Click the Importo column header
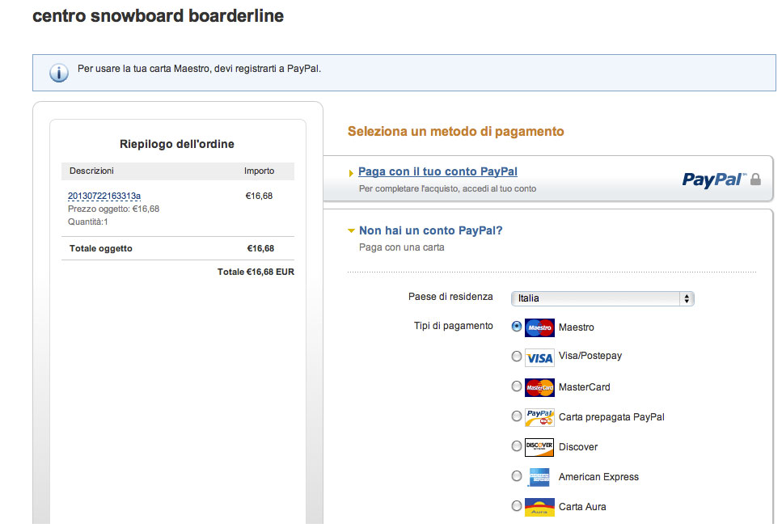Viewport: 782px width, 532px height. pyautogui.click(x=259, y=171)
